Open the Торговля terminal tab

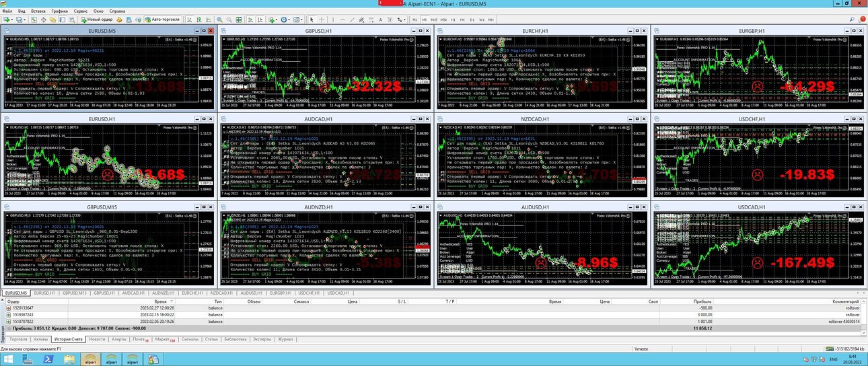click(18, 340)
